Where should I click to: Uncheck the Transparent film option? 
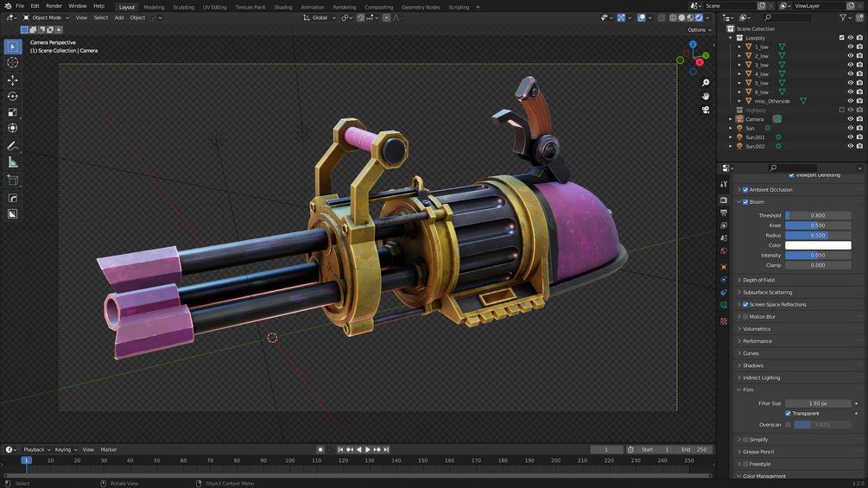click(789, 414)
